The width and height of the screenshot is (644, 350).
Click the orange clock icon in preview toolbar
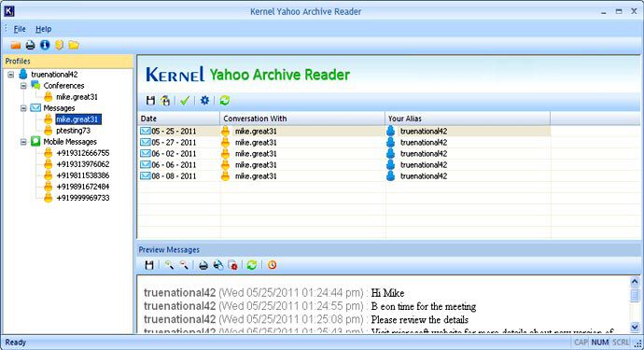[x=272, y=265]
